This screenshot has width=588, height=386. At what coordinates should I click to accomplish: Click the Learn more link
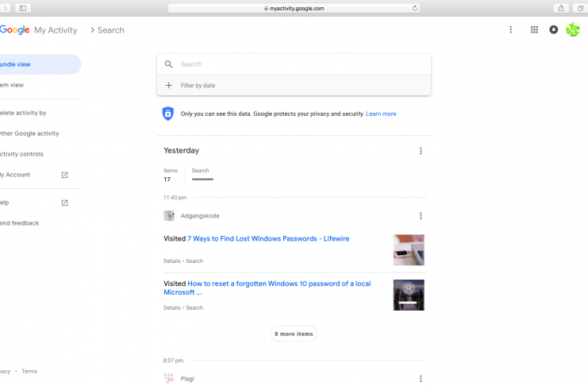coord(381,114)
